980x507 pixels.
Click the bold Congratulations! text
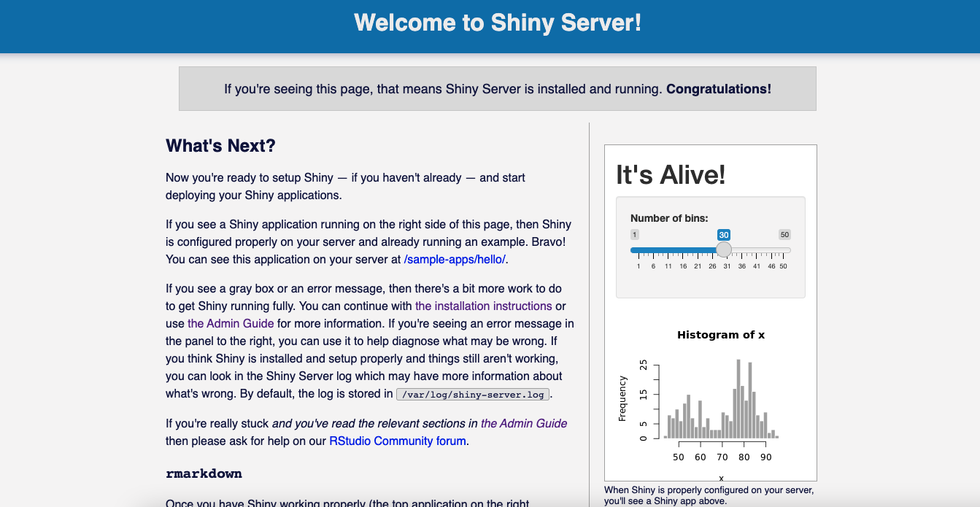pos(719,89)
